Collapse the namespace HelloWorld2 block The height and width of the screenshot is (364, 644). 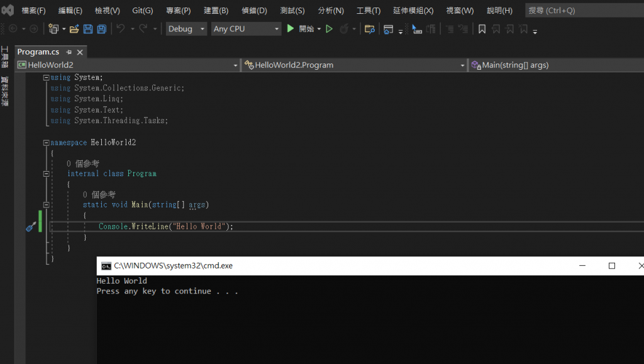click(47, 143)
